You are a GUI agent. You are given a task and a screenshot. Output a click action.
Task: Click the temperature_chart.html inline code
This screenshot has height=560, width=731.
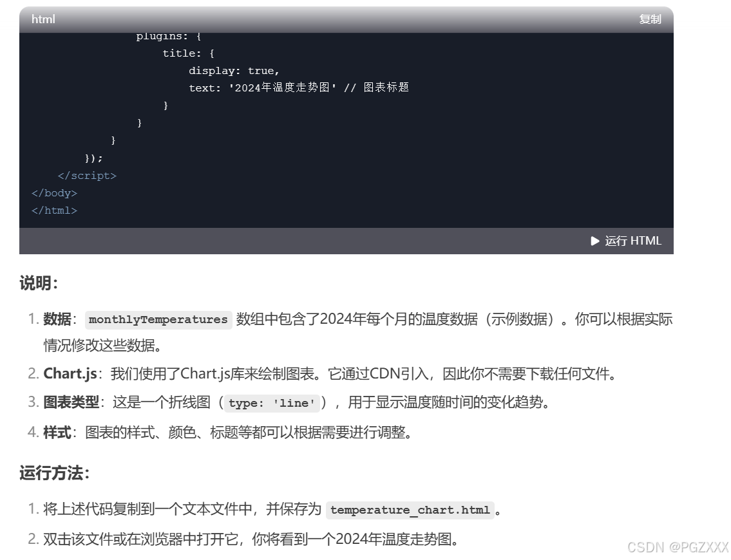pos(410,510)
